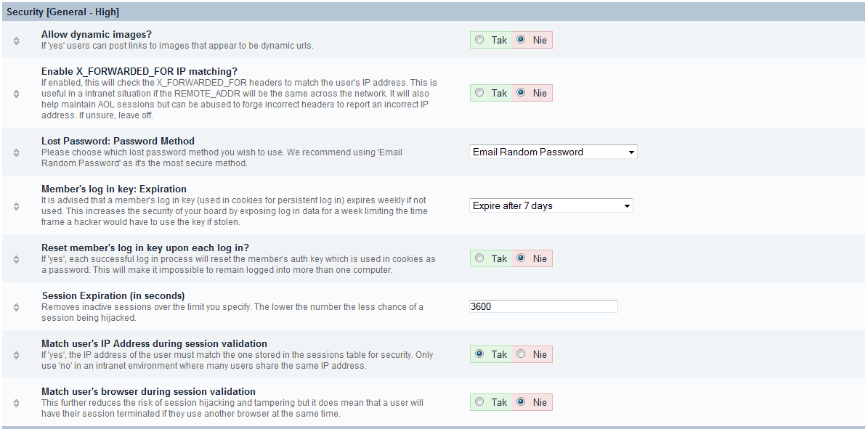Select Nie for Match user's IP Address
Image resolution: width=868 pixels, height=429 pixels.
tap(521, 354)
